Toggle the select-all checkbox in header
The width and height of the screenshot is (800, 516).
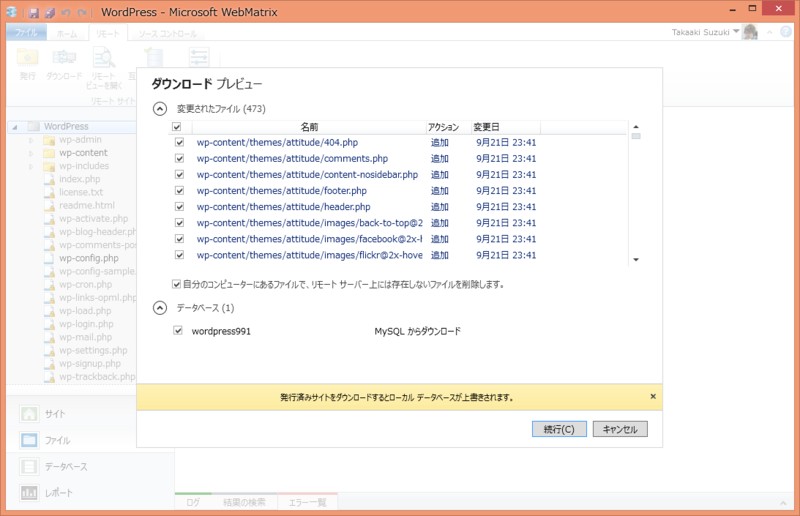click(x=177, y=127)
